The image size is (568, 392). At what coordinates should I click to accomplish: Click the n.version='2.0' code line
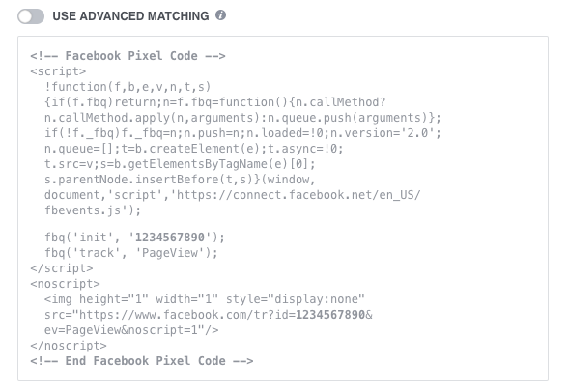click(242, 133)
